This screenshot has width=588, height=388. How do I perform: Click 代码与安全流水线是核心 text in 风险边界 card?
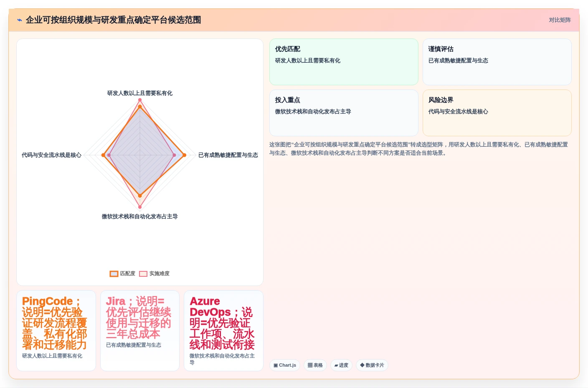point(458,112)
